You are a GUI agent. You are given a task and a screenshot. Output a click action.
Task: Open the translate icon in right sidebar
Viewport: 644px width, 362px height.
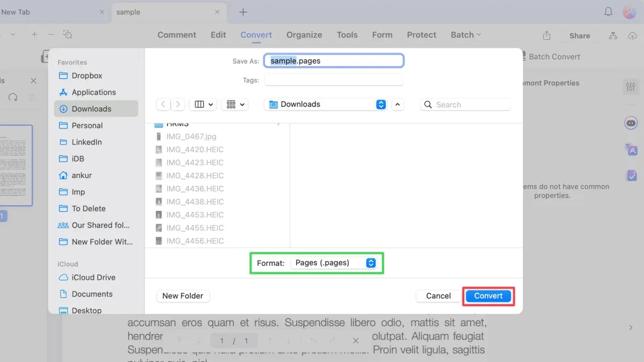point(631,150)
